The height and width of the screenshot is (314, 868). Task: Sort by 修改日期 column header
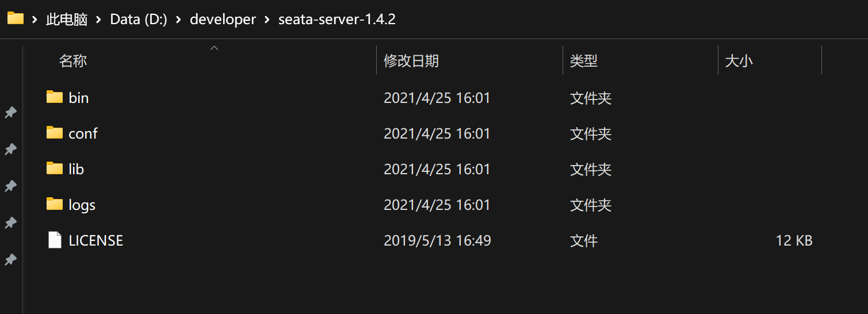tap(411, 61)
